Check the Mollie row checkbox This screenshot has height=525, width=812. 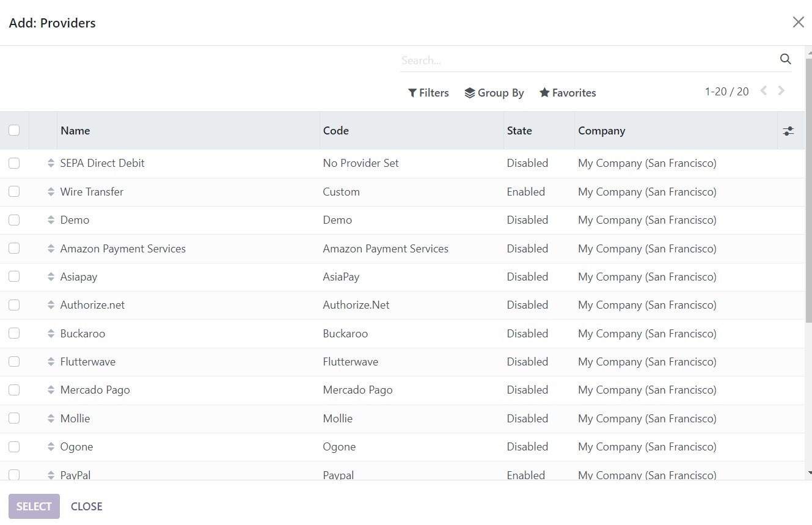tap(14, 418)
